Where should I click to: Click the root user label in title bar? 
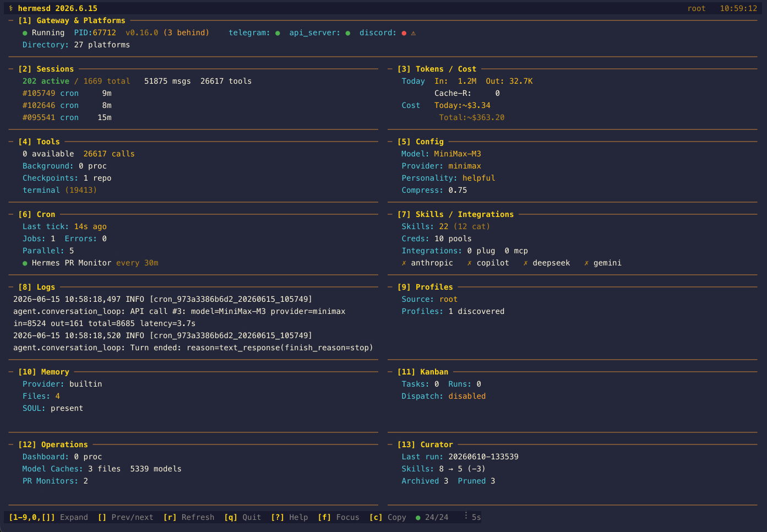tap(697, 8)
